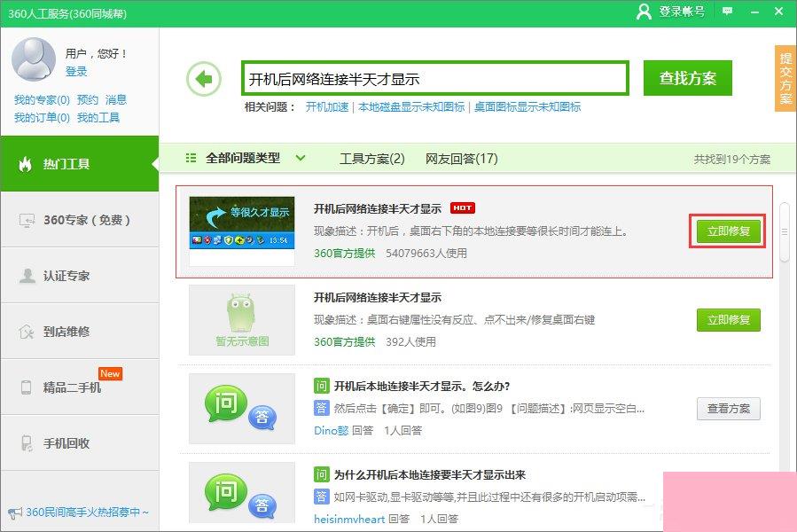The height and width of the screenshot is (532, 797).
Task: Switch to 网友回答(17) tab
Action: click(462, 159)
